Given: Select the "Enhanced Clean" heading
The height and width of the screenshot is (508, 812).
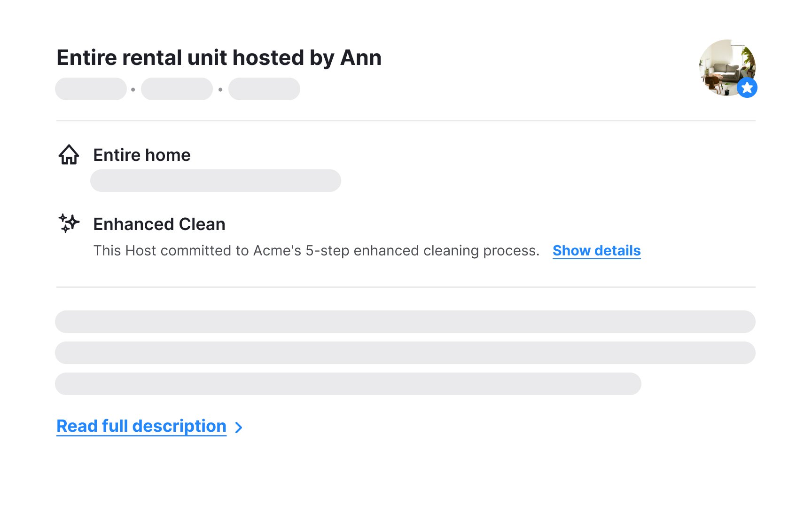Looking at the screenshot, I should pos(159,224).
